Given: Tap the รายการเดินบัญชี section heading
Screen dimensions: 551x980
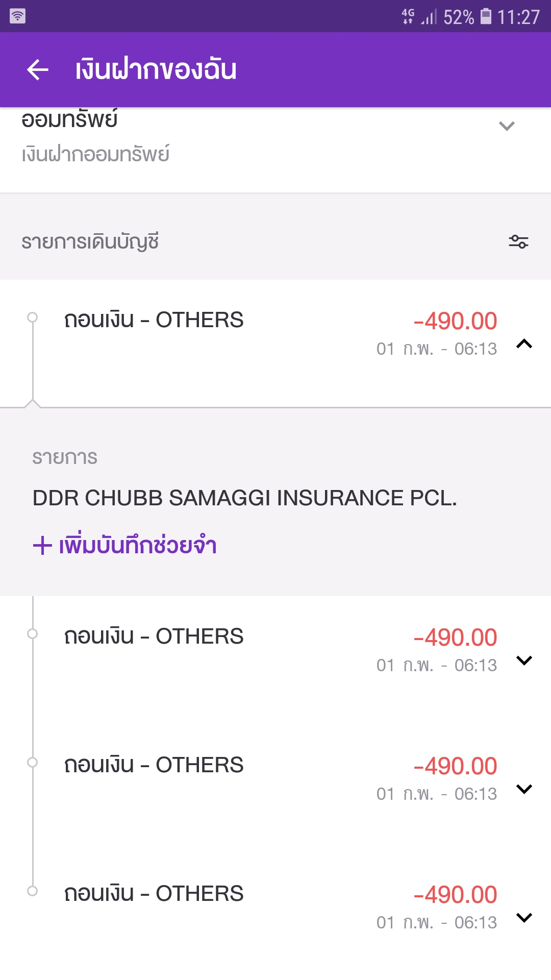Looking at the screenshot, I should point(90,241).
